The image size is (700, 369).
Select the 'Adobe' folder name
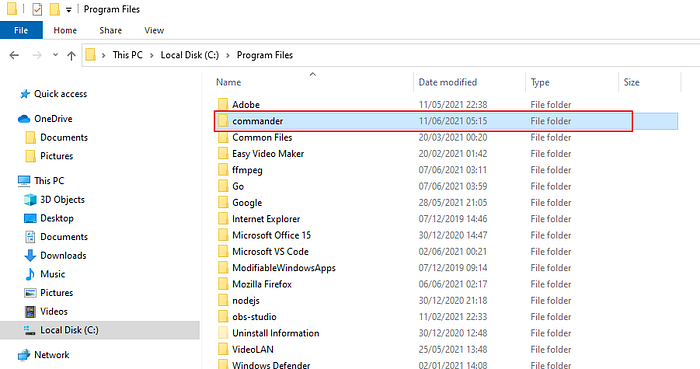(x=246, y=104)
